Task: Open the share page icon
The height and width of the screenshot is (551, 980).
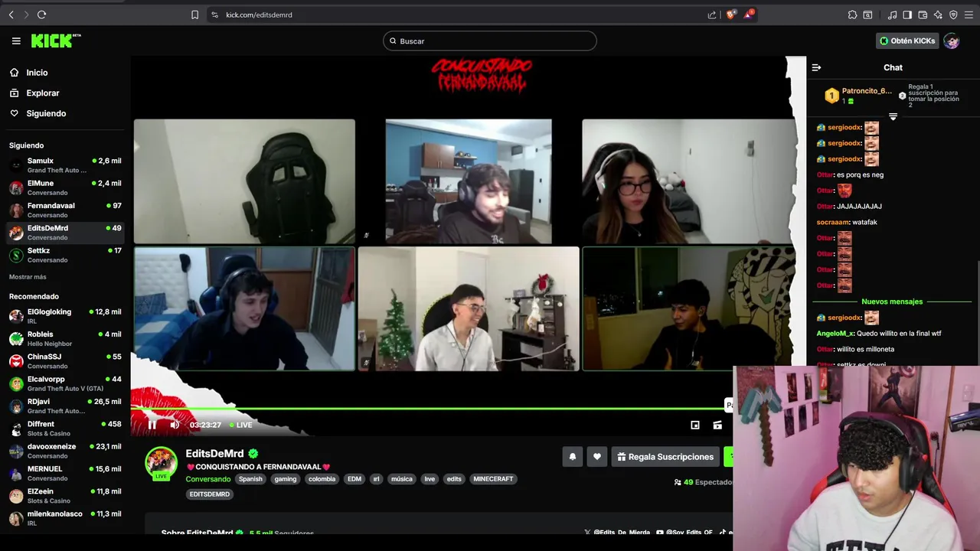Action: 712,15
